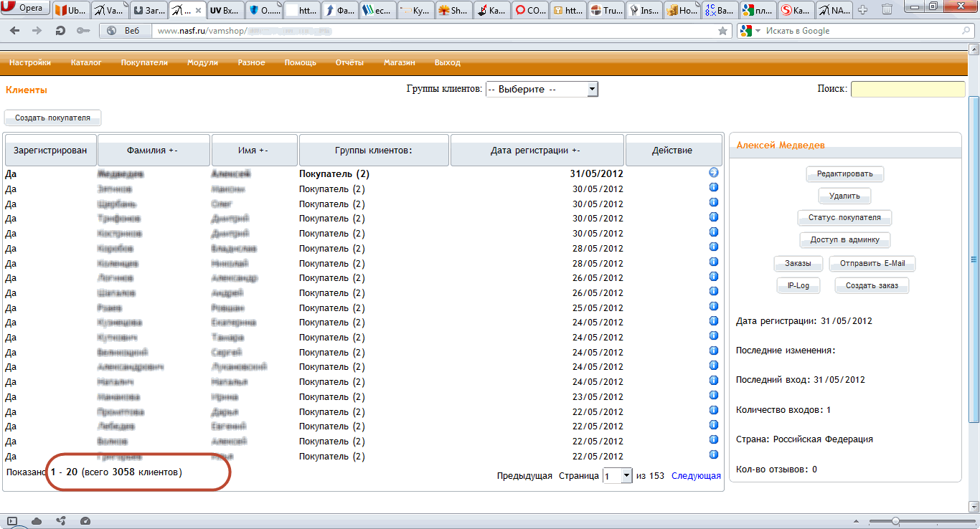Screen dimensions: 980x529
Task: Click Выход in the orange menu bar
Action: tap(448, 62)
